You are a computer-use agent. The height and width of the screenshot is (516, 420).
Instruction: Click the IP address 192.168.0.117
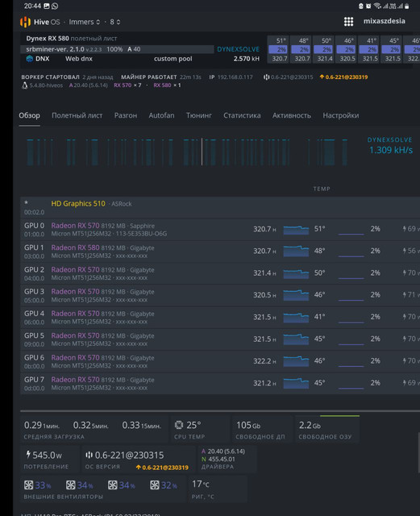click(x=235, y=77)
